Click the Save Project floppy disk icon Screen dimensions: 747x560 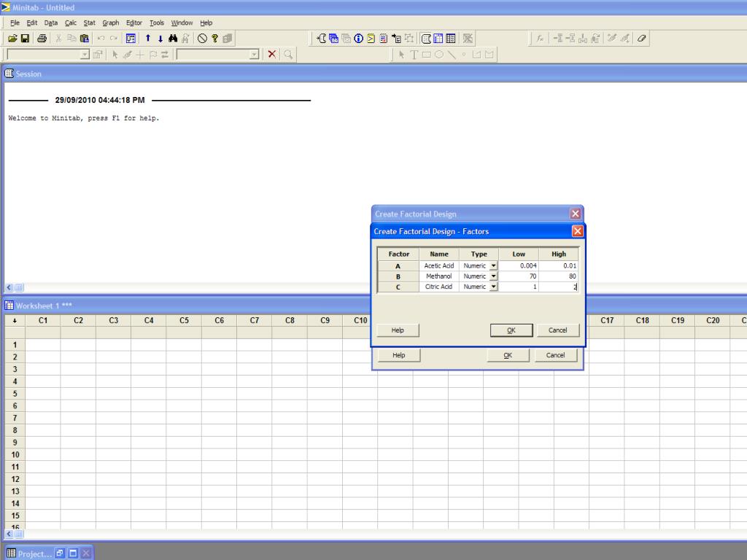pos(26,39)
